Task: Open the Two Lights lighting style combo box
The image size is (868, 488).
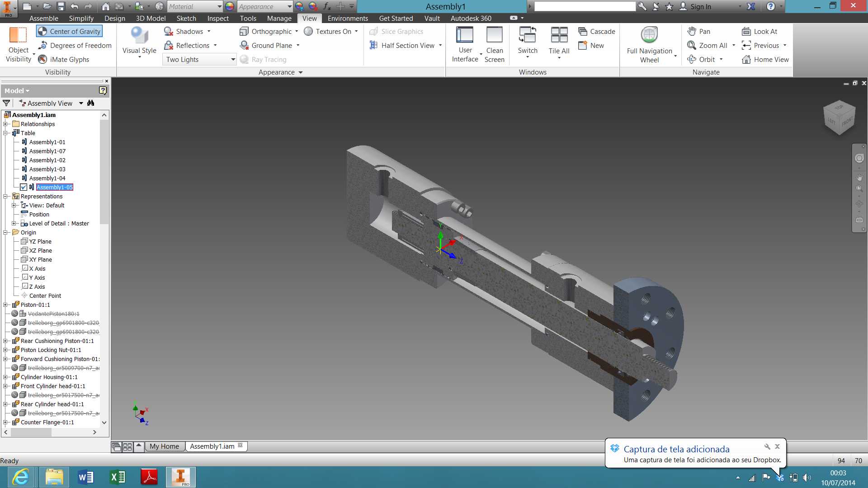Action: 199,59
